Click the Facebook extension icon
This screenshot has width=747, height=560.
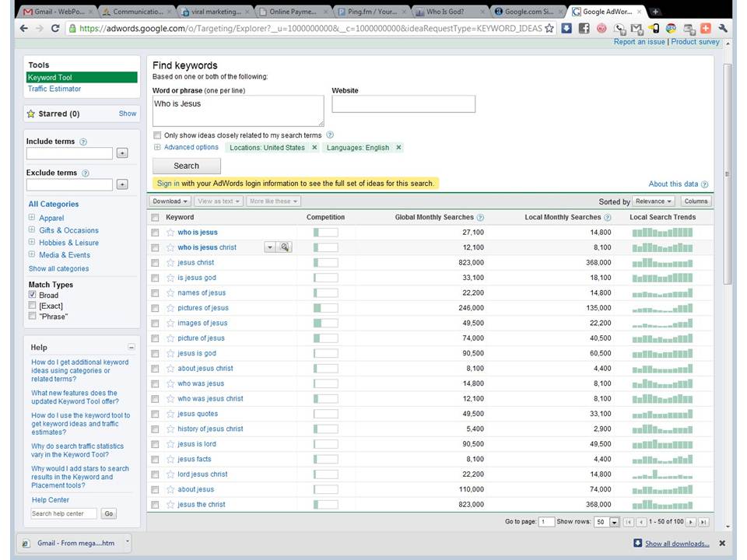[584, 28]
